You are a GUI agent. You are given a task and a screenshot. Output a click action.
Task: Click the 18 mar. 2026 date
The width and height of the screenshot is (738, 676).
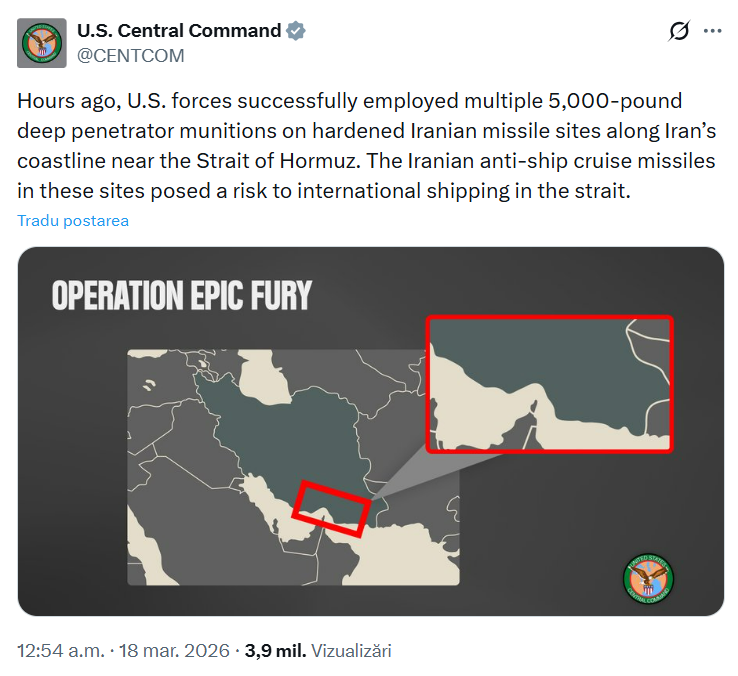[x=175, y=651]
